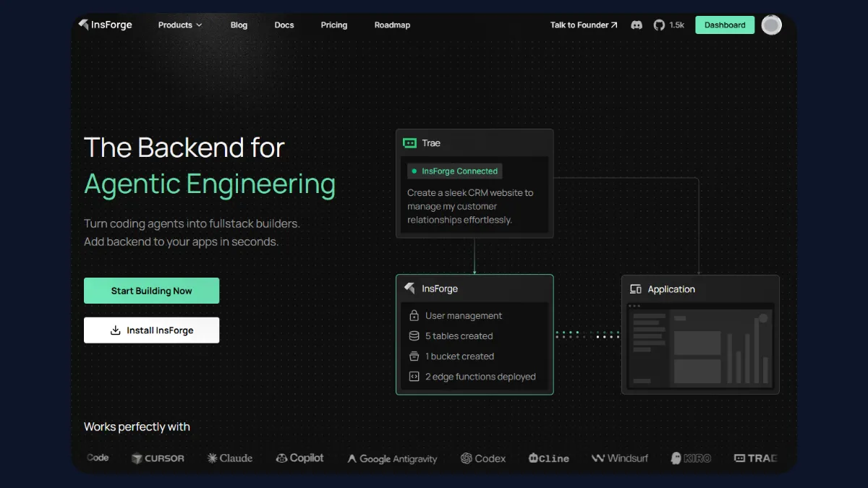Click the Install InsForge button
This screenshot has height=488, width=868.
tap(151, 330)
